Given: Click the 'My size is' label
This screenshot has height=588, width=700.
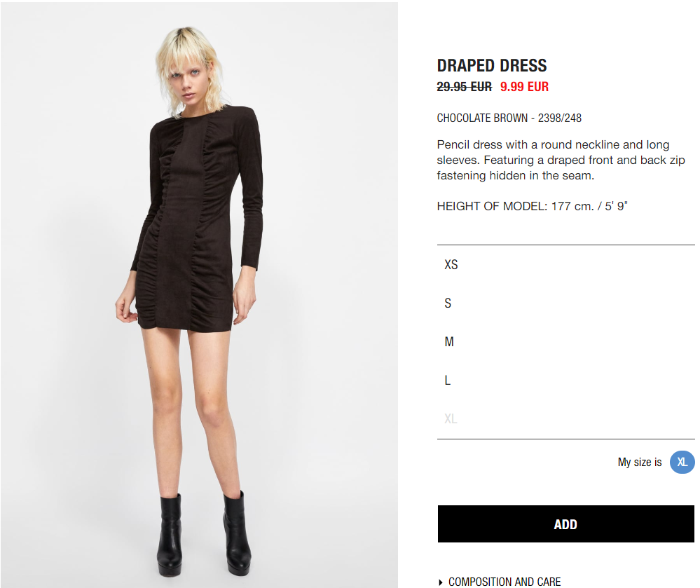Looking at the screenshot, I should click(x=639, y=462).
